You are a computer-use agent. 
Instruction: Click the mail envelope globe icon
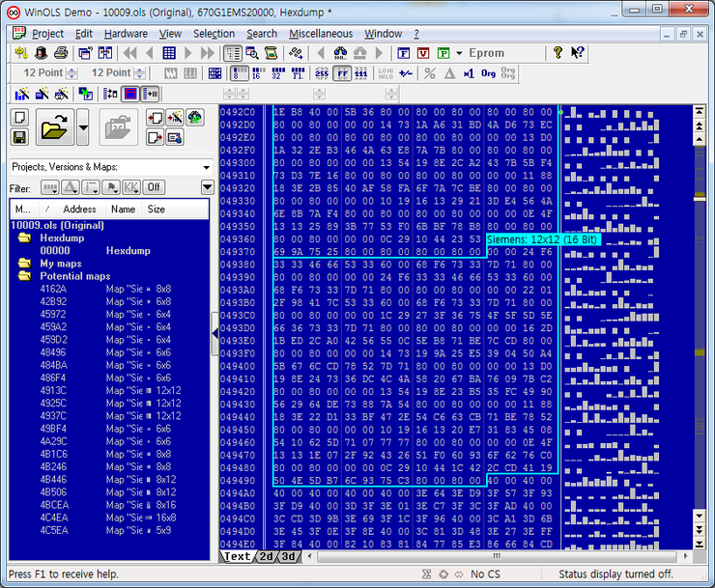pos(175,137)
